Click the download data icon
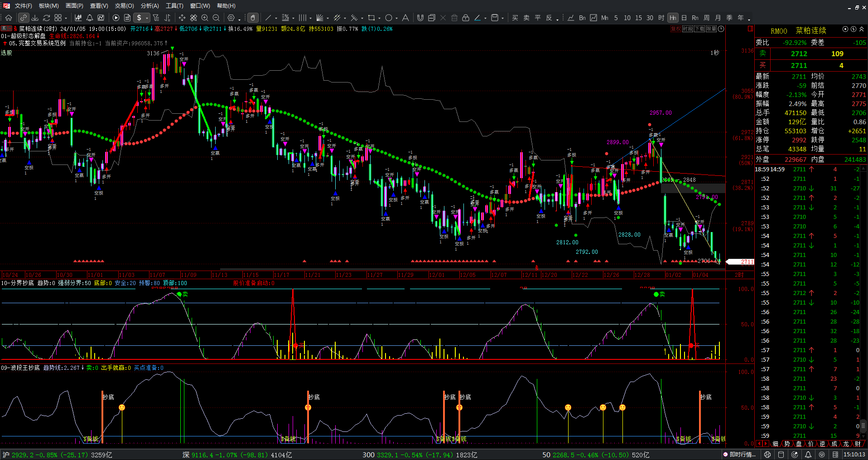The width and height of the screenshot is (868, 460). pos(35,18)
